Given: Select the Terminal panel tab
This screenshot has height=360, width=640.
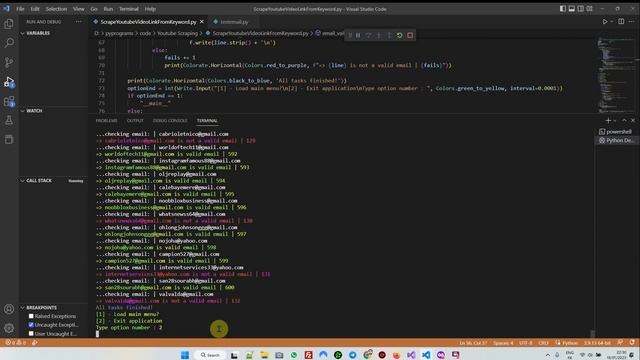Looking at the screenshot, I should click(x=207, y=121).
